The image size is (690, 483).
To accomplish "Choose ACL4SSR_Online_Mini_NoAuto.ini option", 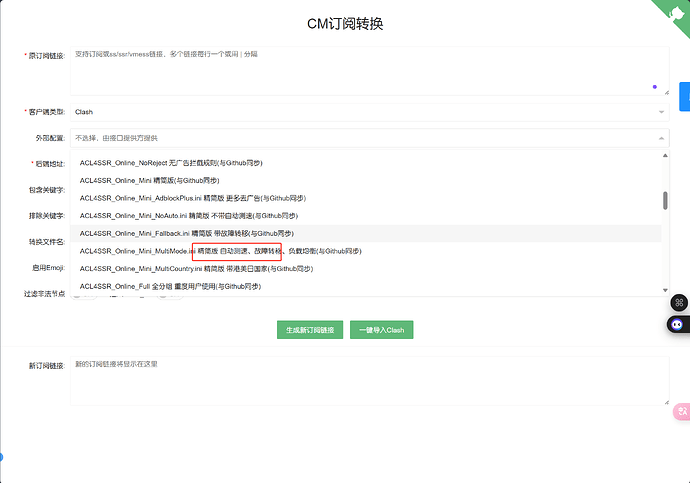I will [x=366, y=216].
